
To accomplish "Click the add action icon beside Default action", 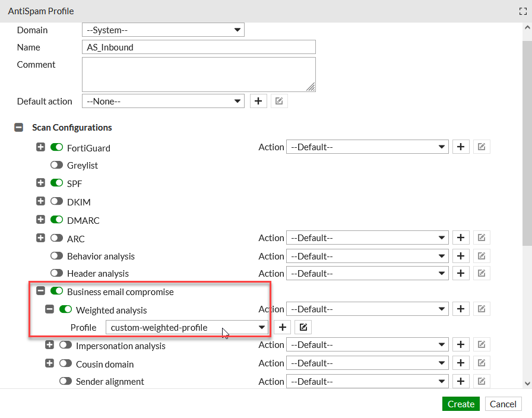I will [x=258, y=100].
